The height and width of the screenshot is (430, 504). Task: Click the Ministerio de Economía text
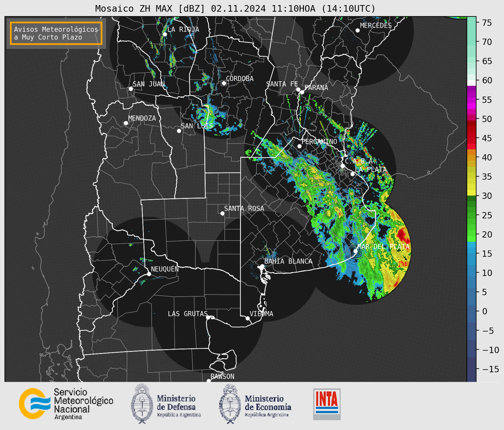click(268, 406)
